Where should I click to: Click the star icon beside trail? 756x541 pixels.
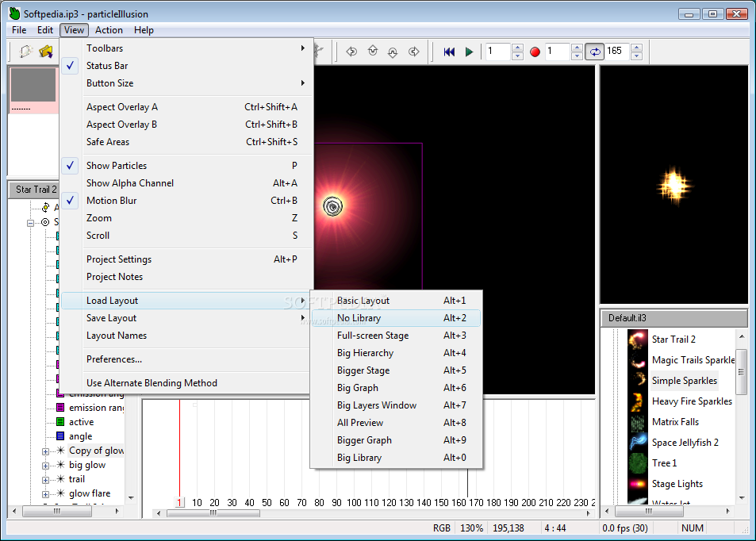[61, 479]
